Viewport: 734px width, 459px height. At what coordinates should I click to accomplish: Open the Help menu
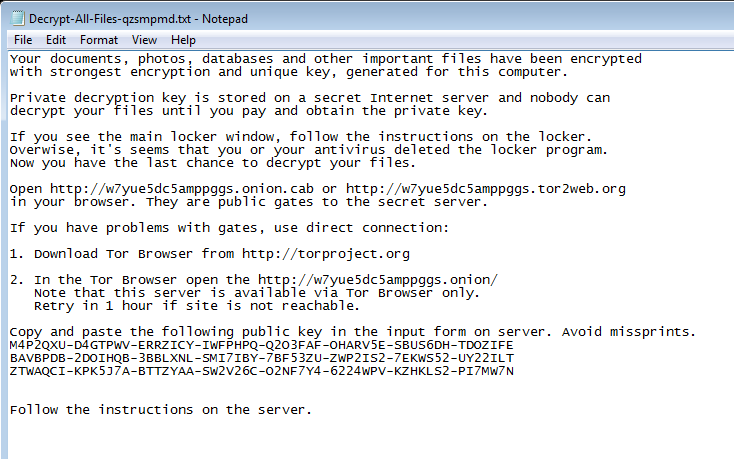click(x=183, y=40)
